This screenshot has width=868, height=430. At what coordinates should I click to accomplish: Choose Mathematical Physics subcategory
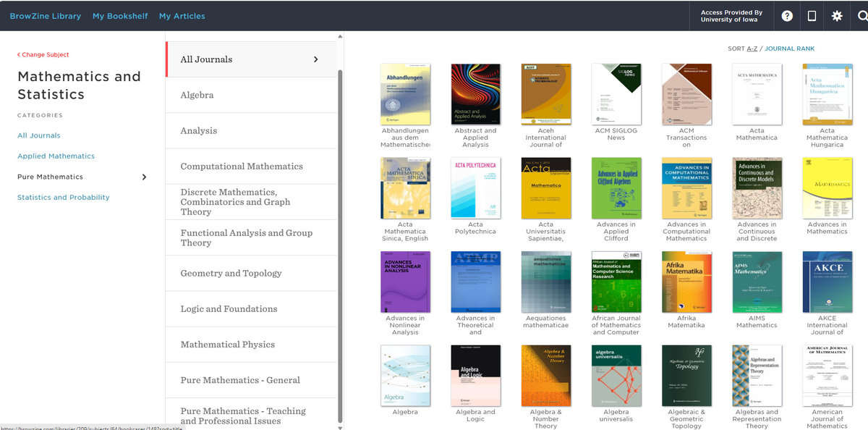[x=227, y=345]
